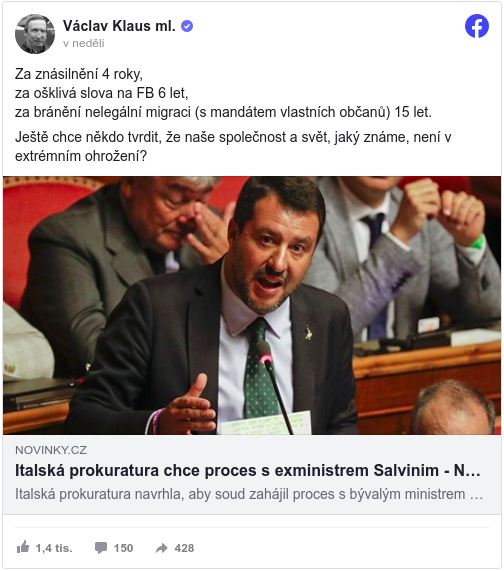Click the 'v neděli' timestamp

[x=83, y=43]
